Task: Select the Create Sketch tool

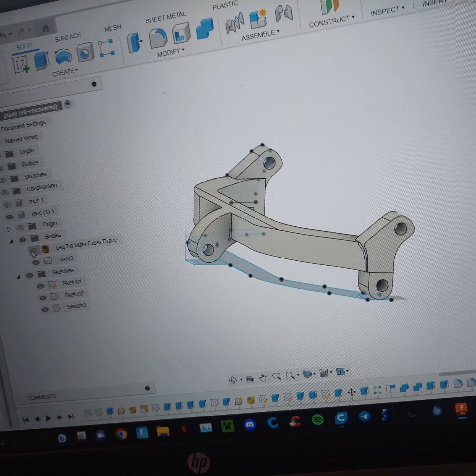Action: click(21, 64)
